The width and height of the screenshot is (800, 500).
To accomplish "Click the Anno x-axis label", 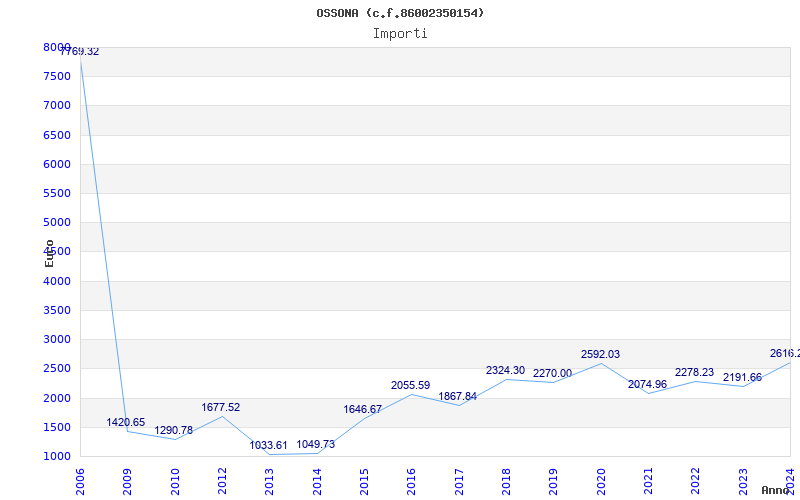I will tap(776, 490).
